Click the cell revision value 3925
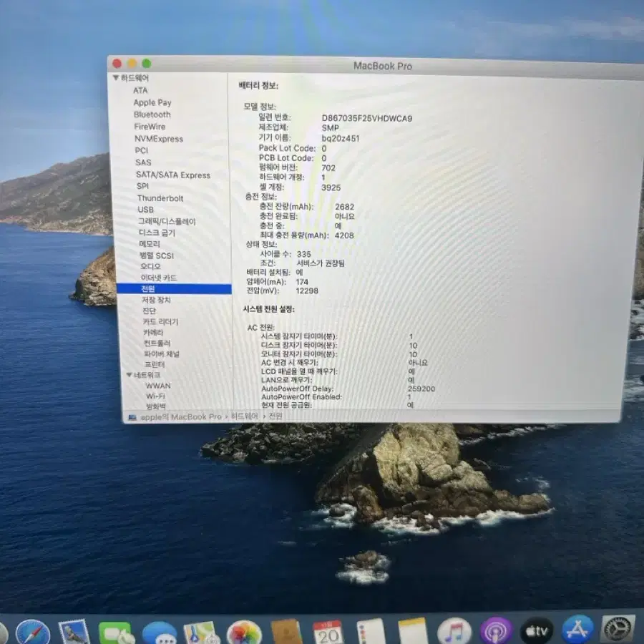 (331, 187)
